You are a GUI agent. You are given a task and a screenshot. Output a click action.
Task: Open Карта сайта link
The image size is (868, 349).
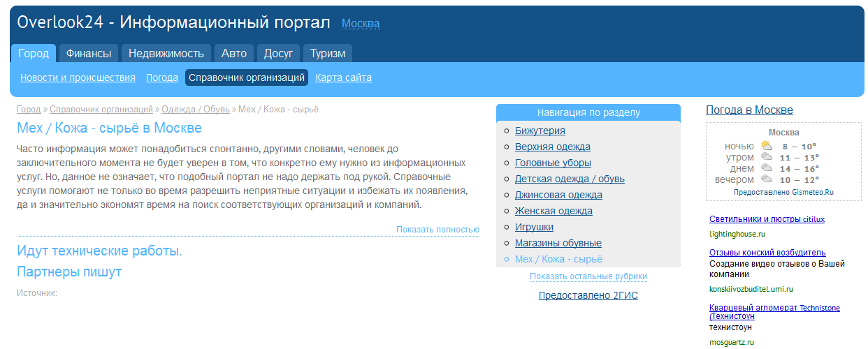coord(343,77)
